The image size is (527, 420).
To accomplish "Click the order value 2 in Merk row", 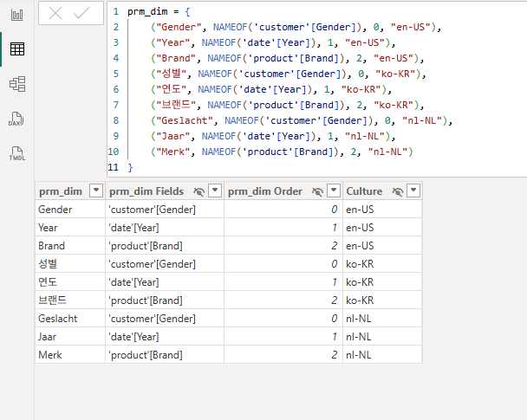I will (283, 354).
